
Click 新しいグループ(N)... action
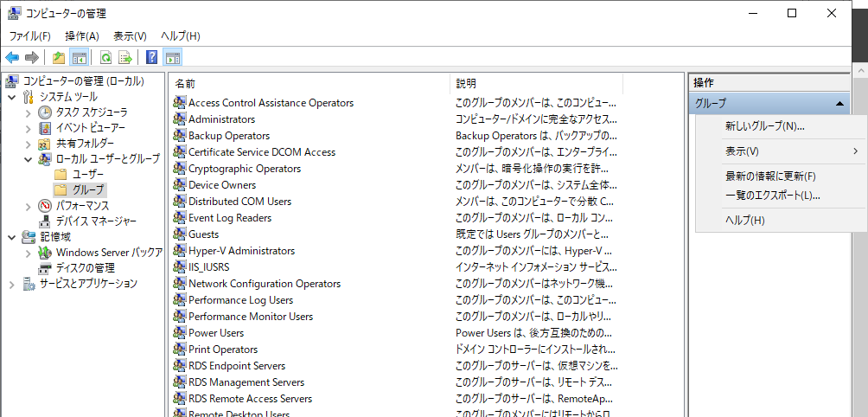click(x=764, y=126)
